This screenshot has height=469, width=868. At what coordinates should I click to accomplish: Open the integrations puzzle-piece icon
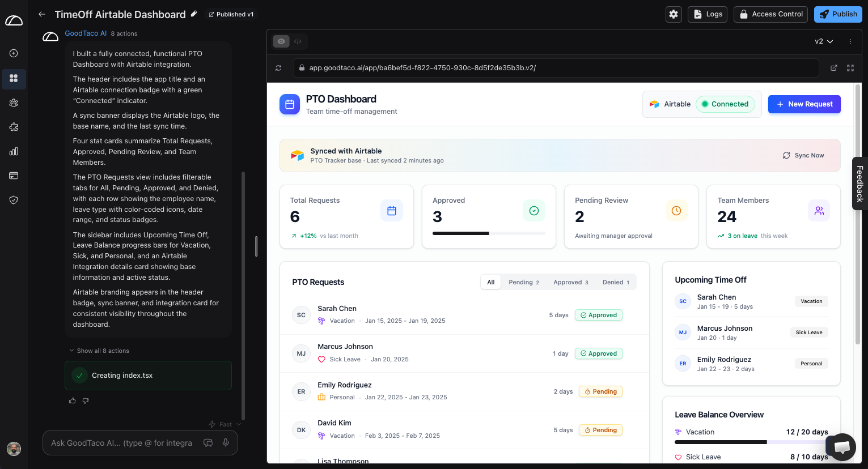click(14, 127)
